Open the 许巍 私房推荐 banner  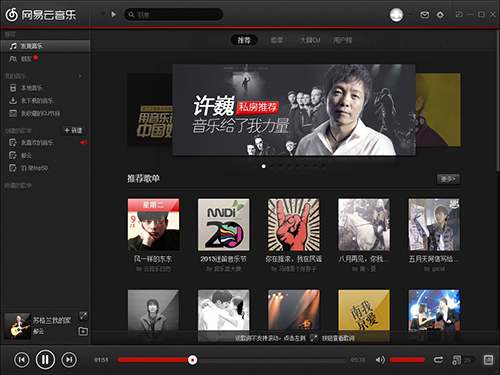294,110
